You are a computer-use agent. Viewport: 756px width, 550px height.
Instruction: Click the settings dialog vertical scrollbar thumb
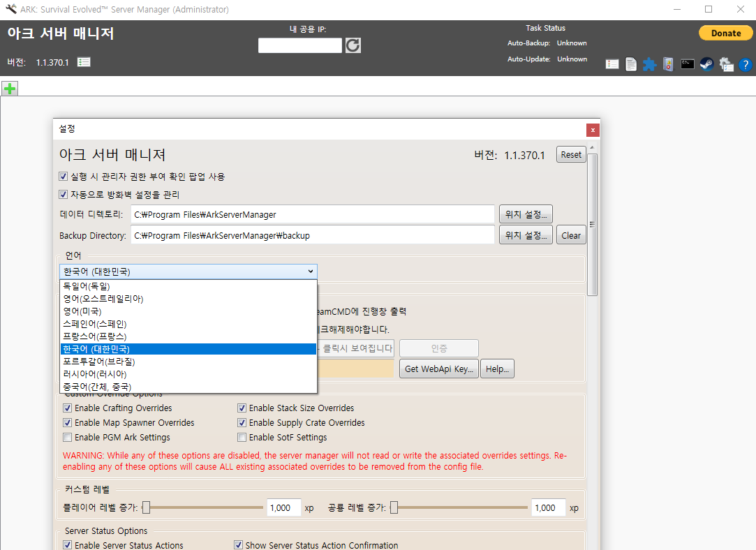[592, 225]
